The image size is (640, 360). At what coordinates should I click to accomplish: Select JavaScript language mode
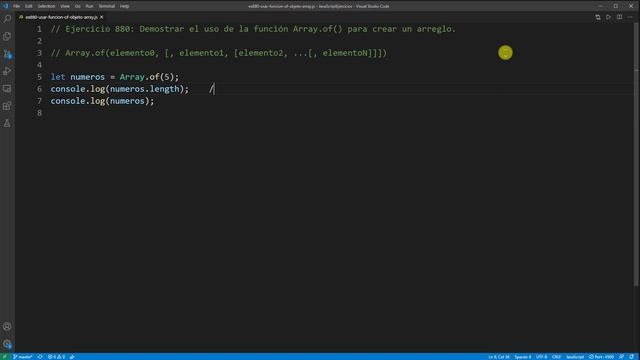click(575, 357)
